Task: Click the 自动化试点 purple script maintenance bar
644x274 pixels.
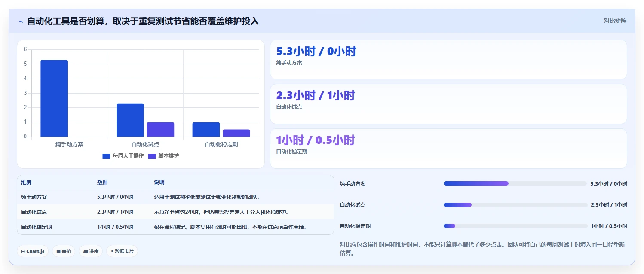Action: 160,130
